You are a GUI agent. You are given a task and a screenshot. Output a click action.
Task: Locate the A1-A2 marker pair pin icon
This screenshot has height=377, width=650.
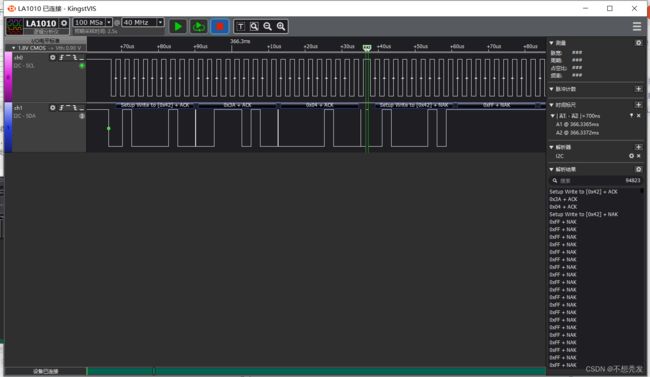pos(632,116)
